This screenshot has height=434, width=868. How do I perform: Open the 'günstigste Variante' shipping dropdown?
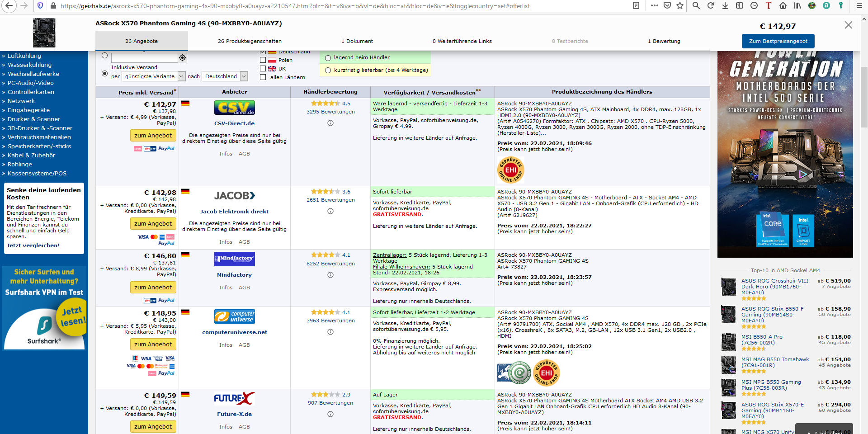154,76
